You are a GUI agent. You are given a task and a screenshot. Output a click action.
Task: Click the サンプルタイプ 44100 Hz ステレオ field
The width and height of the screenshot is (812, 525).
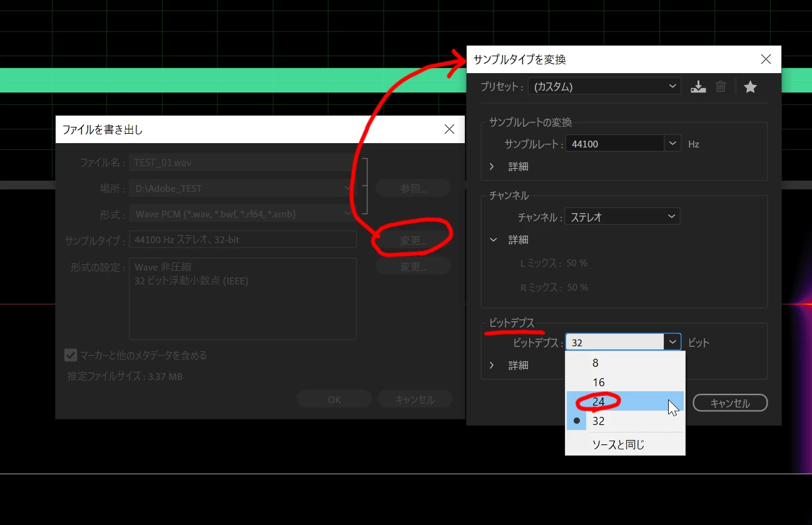pyautogui.click(x=243, y=239)
